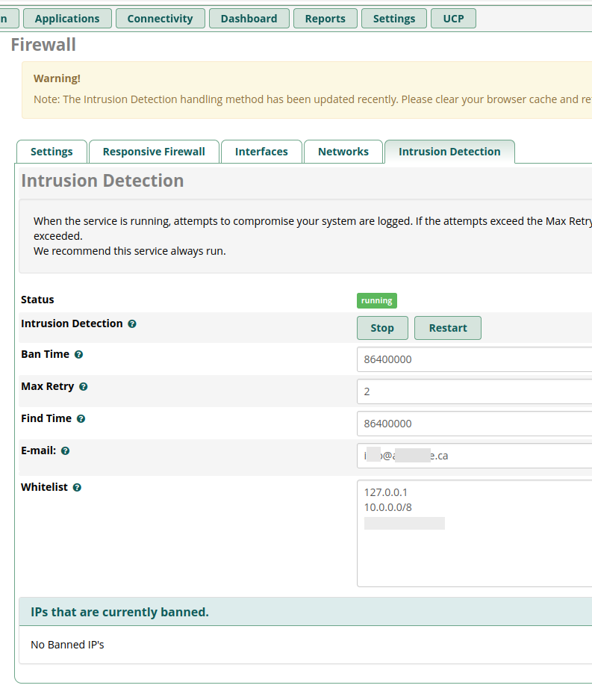
Task: Select the Interfaces tab
Action: [x=261, y=152]
